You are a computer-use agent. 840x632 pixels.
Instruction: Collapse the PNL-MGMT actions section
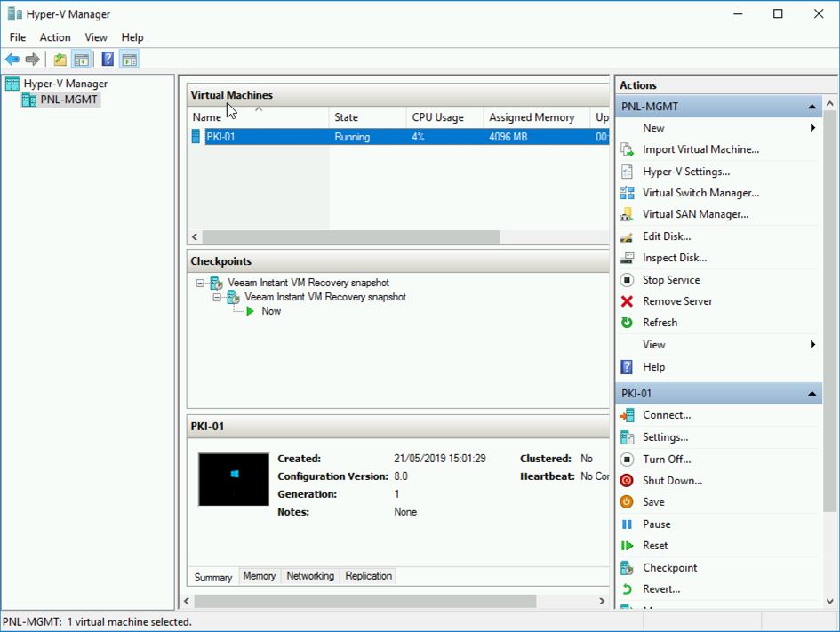pyautogui.click(x=812, y=107)
